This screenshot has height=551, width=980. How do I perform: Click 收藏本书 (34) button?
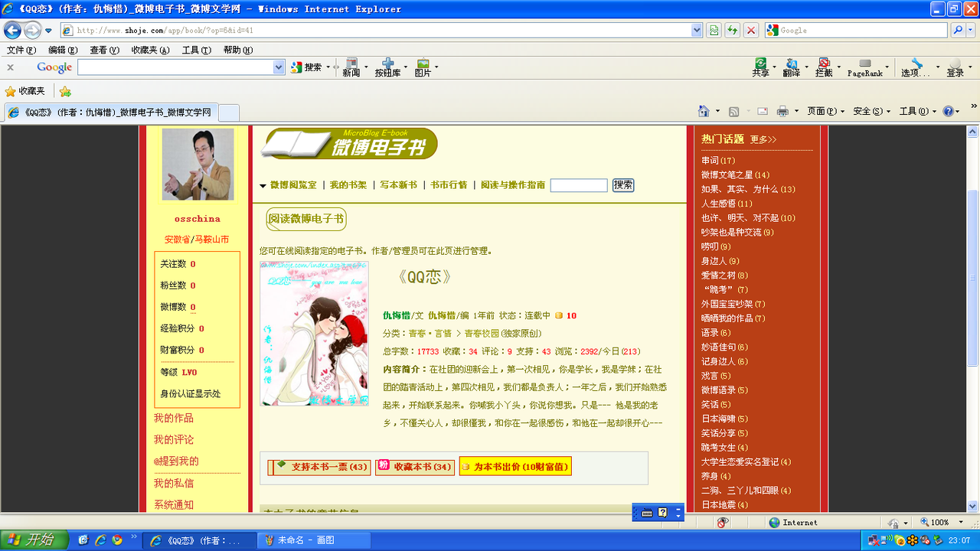click(415, 467)
